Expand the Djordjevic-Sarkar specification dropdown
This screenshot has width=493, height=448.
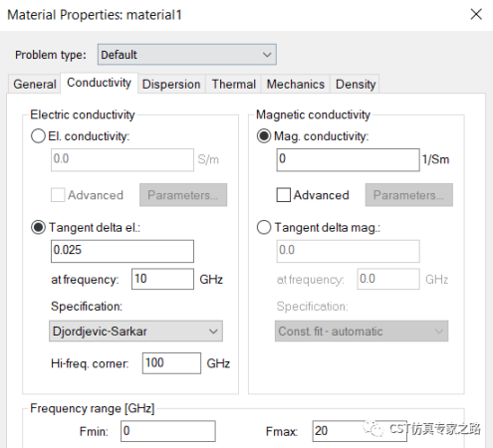(x=135, y=331)
